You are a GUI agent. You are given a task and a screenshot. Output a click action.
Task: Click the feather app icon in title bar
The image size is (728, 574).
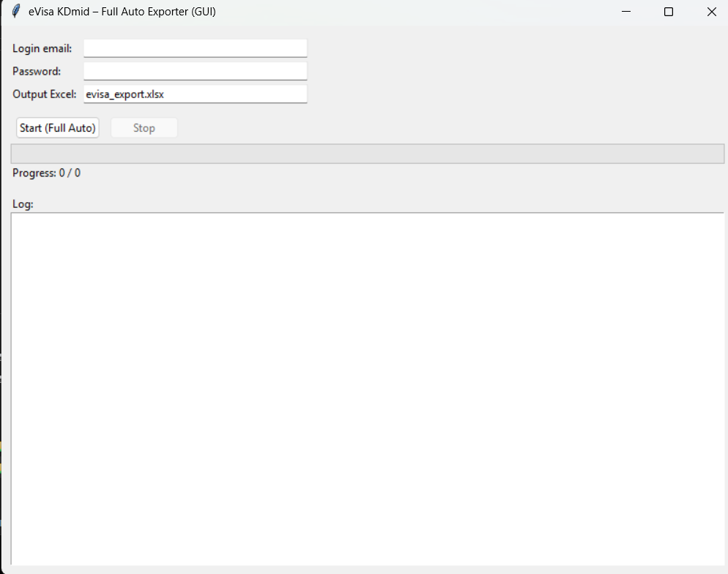coord(16,11)
